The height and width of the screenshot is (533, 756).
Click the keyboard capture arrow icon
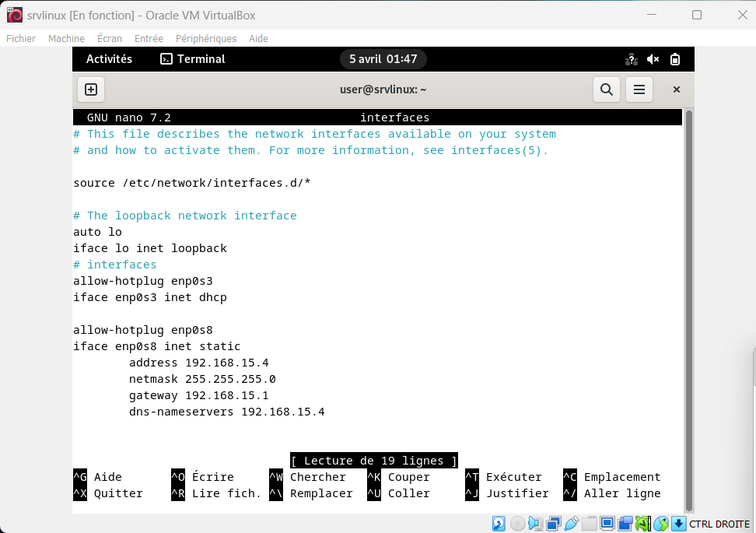tap(678, 524)
